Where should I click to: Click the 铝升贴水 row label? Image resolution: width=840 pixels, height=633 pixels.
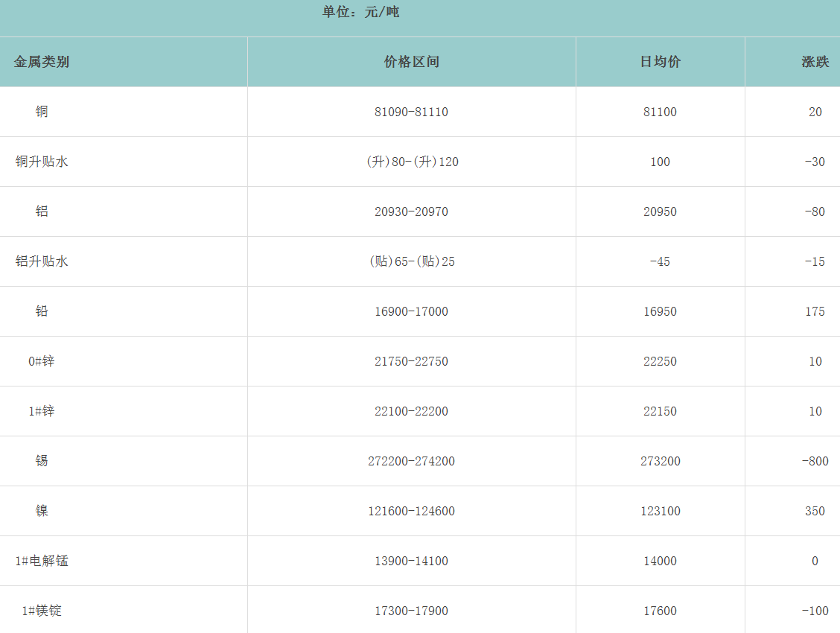coord(42,261)
